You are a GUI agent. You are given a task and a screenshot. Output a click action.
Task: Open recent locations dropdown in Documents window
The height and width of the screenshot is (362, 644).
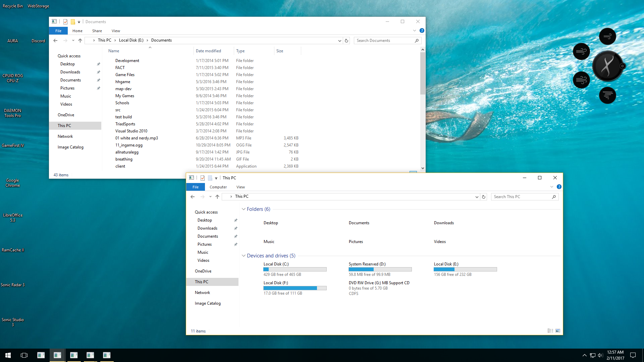pos(73,41)
